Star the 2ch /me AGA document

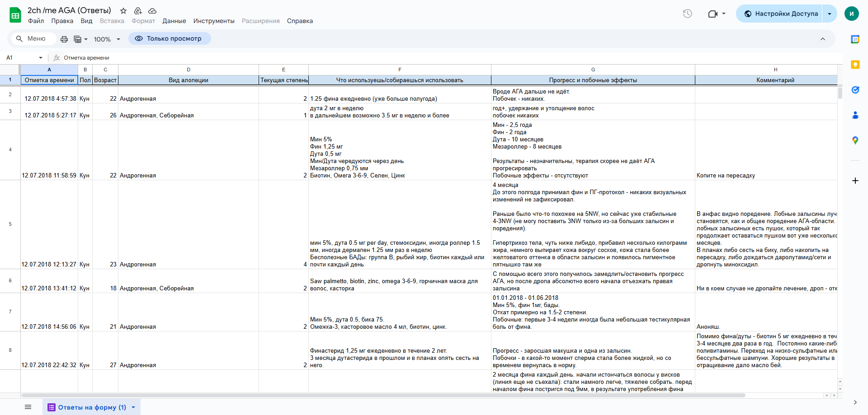(123, 11)
